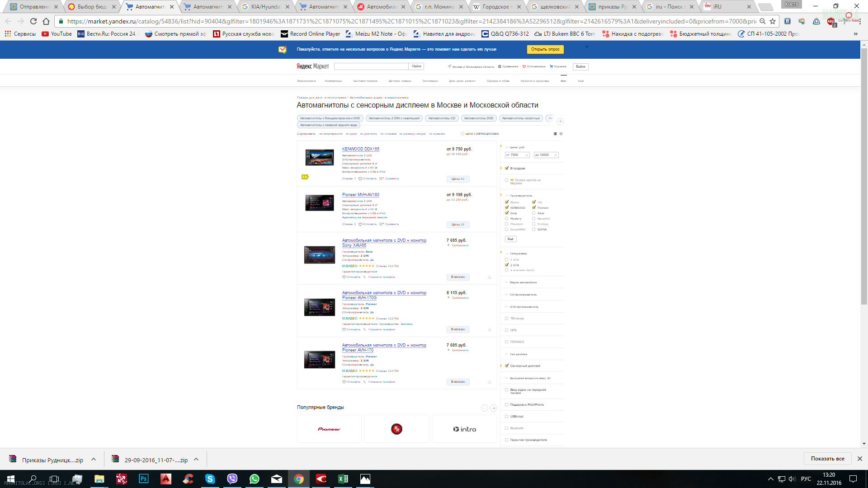
Task: Uncheck the KENWOOD manufacturer checkbox
Action: coord(507,208)
